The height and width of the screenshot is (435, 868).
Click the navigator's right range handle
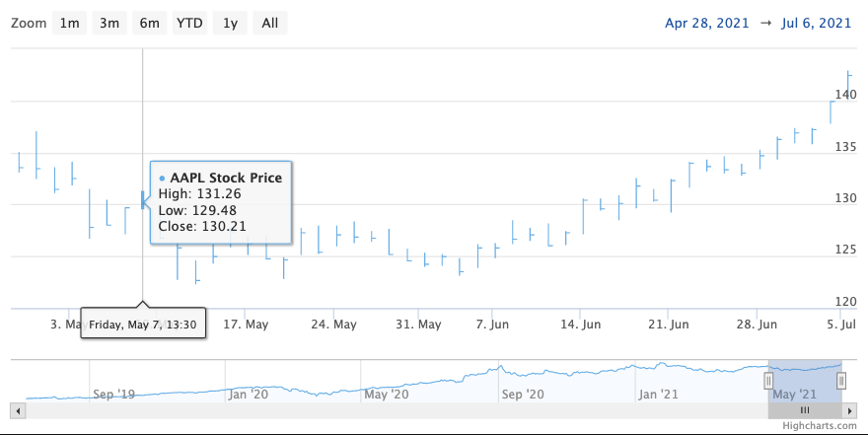coord(841,380)
